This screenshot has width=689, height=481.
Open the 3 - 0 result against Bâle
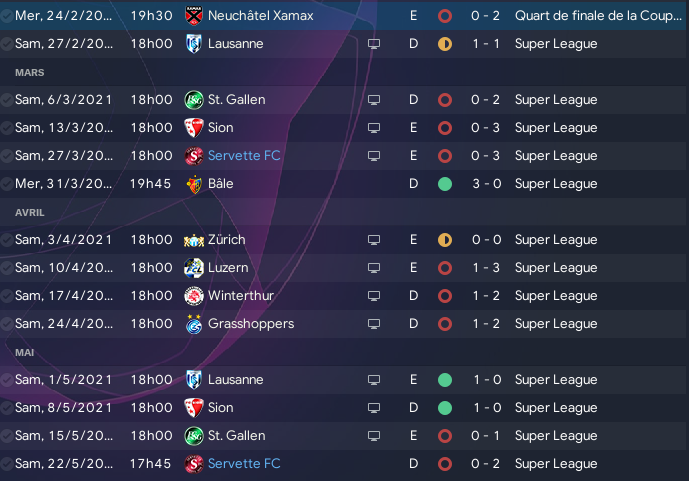(486, 184)
